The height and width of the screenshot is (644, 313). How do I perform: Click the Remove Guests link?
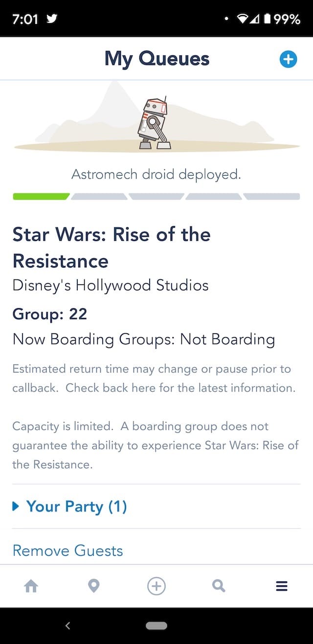tap(68, 551)
